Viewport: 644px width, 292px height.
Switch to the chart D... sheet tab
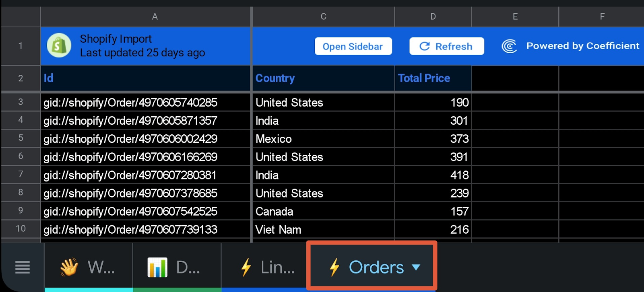click(177, 267)
